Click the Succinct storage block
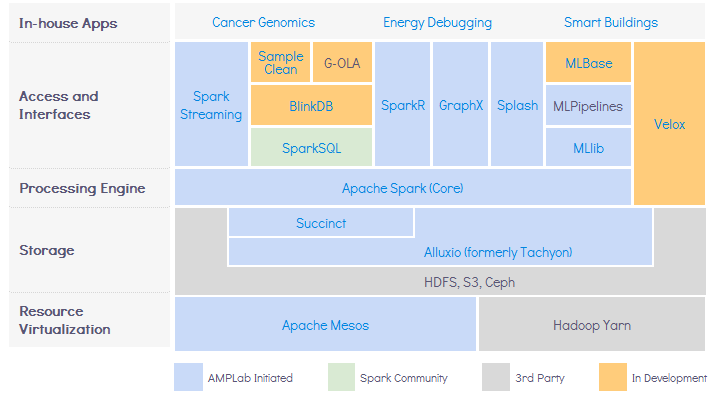Image resolution: width=717 pixels, height=395 pixels. click(321, 223)
